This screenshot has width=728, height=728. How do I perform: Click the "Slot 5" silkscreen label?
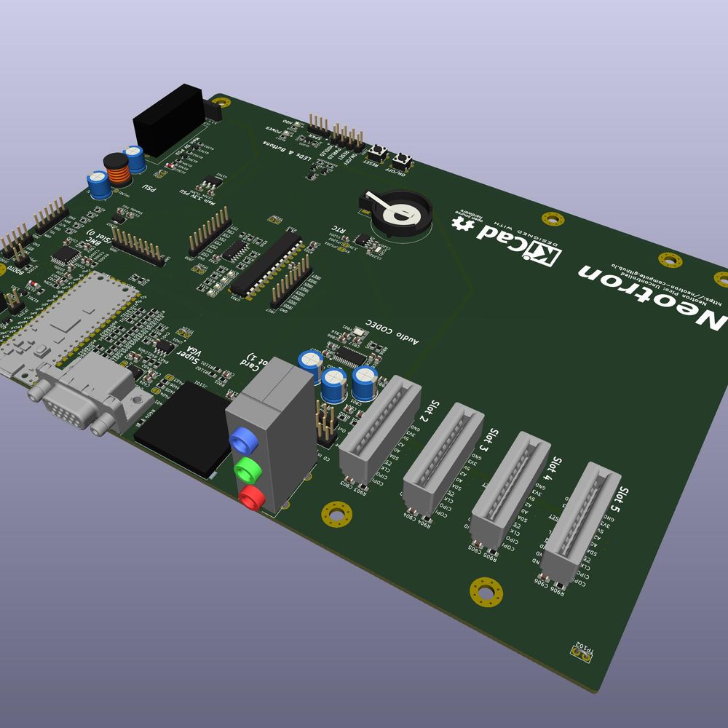(621, 500)
